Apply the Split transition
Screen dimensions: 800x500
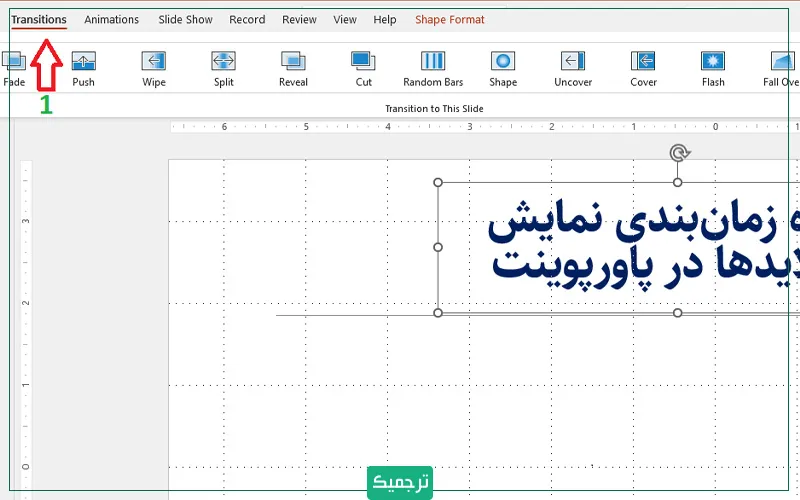click(223, 69)
